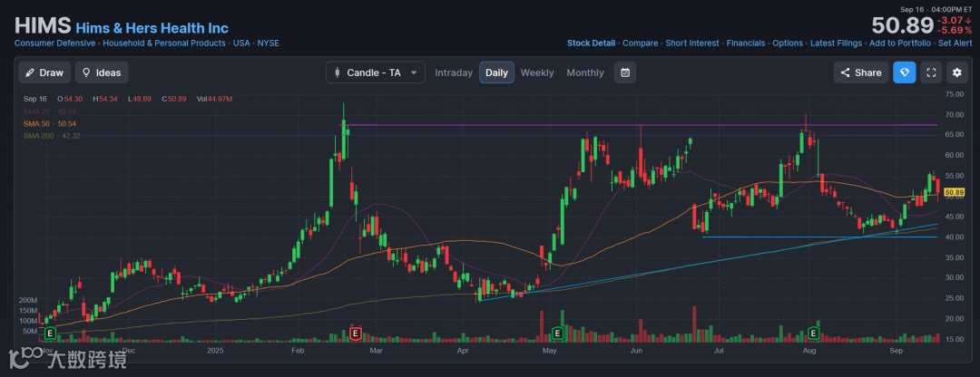
Task: Toggle fullscreen chart view
Action: (x=931, y=72)
